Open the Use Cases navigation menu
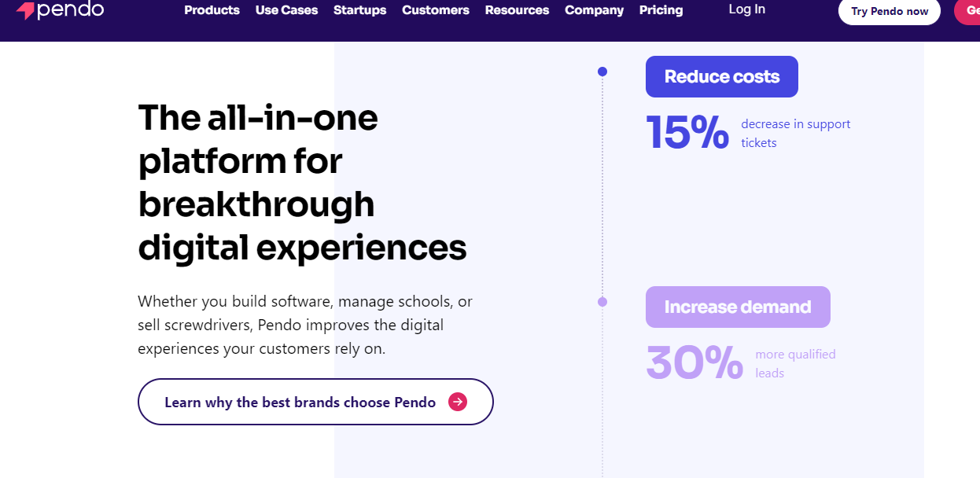Screen dimensions: 980x478 click(286, 10)
